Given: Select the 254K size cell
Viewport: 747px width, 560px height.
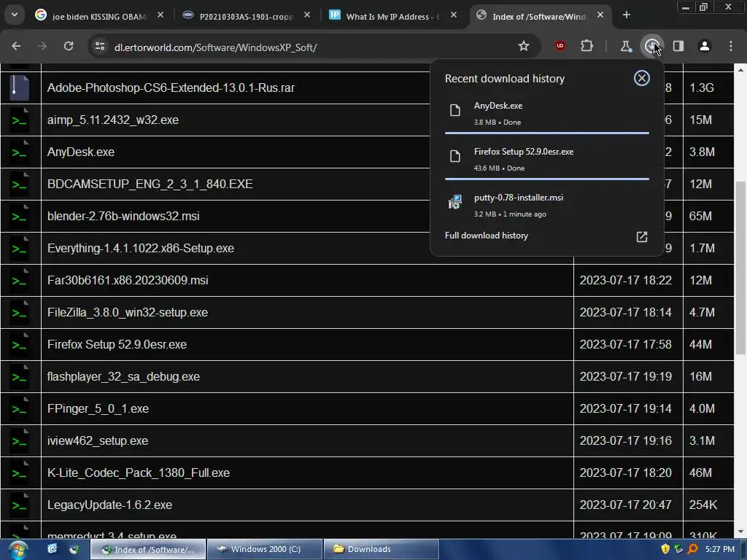Looking at the screenshot, I should click(x=708, y=505).
